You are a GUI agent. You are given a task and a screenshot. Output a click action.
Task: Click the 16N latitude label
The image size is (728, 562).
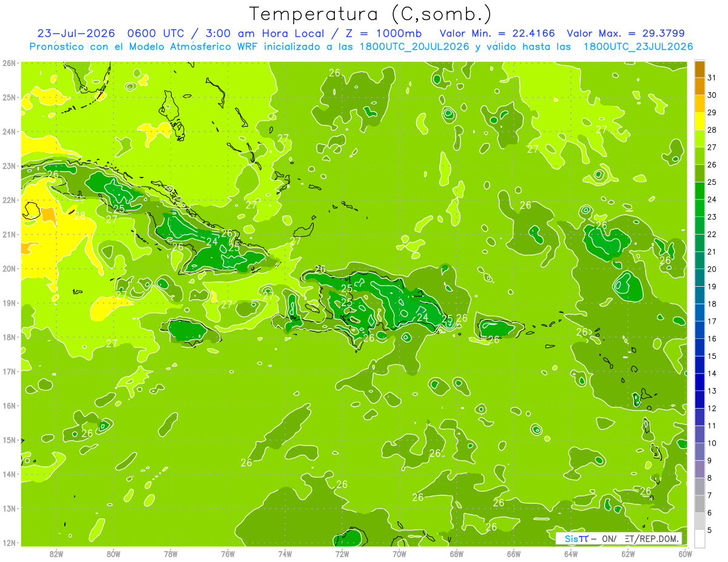click(8, 406)
